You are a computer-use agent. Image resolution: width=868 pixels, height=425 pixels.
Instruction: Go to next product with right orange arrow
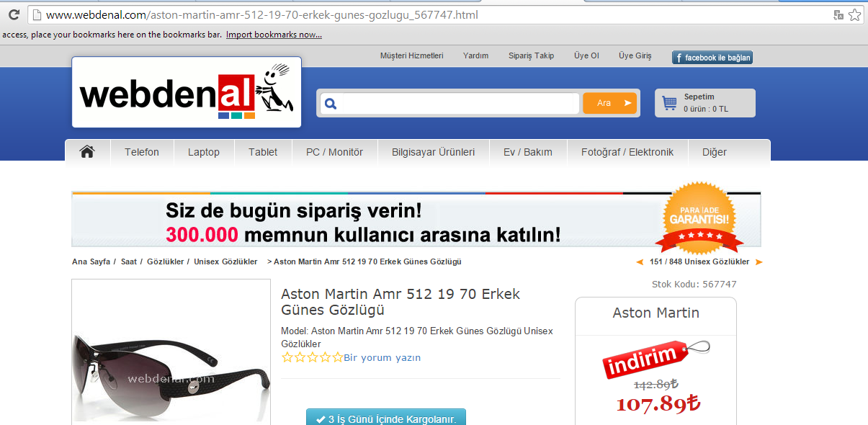pos(759,262)
